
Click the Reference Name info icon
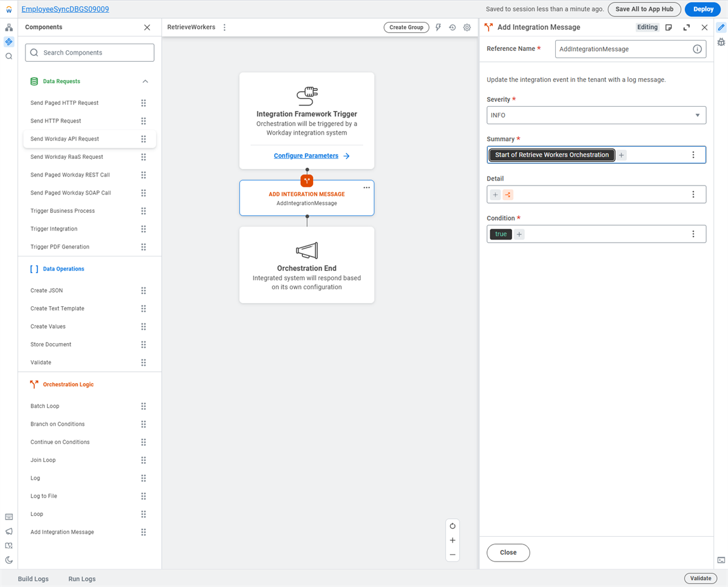click(697, 49)
